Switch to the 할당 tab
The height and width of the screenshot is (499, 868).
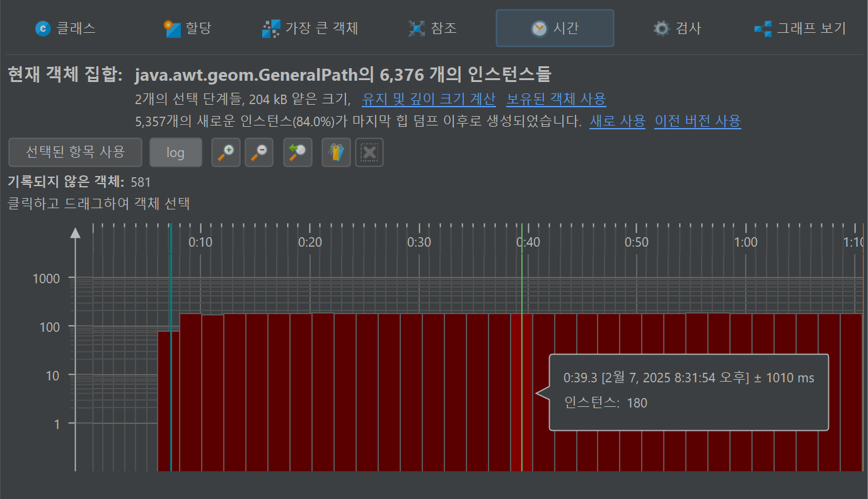(187, 28)
